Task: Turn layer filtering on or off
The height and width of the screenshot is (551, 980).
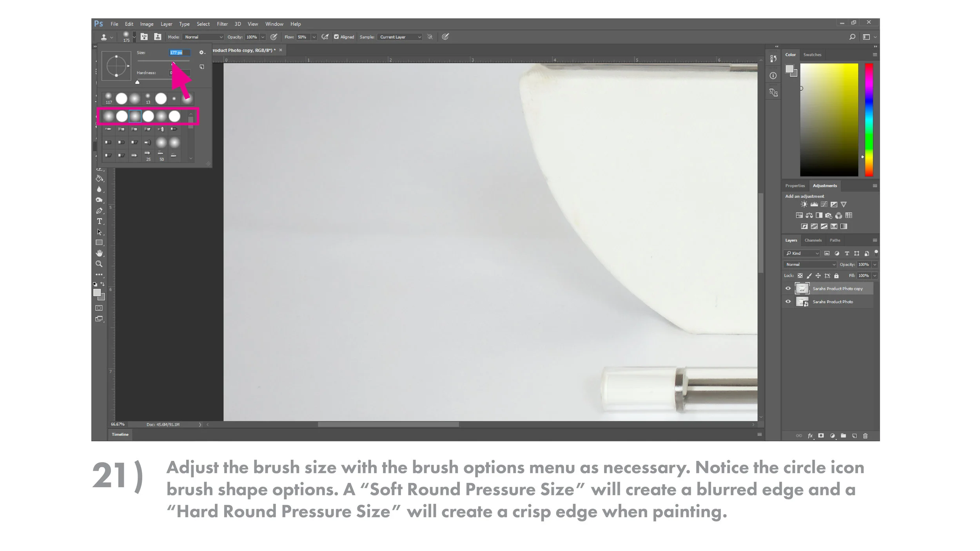Action: point(876,252)
